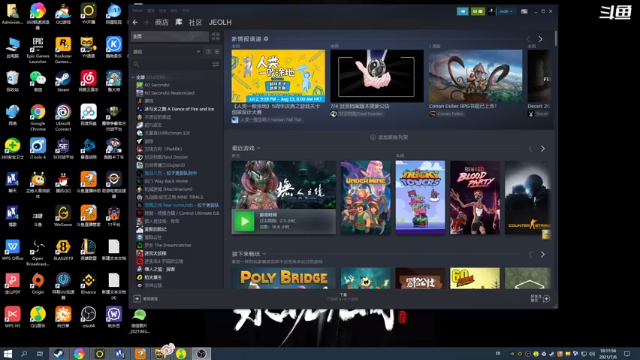
Task: Focus the library search field
Action: click(171, 64)
